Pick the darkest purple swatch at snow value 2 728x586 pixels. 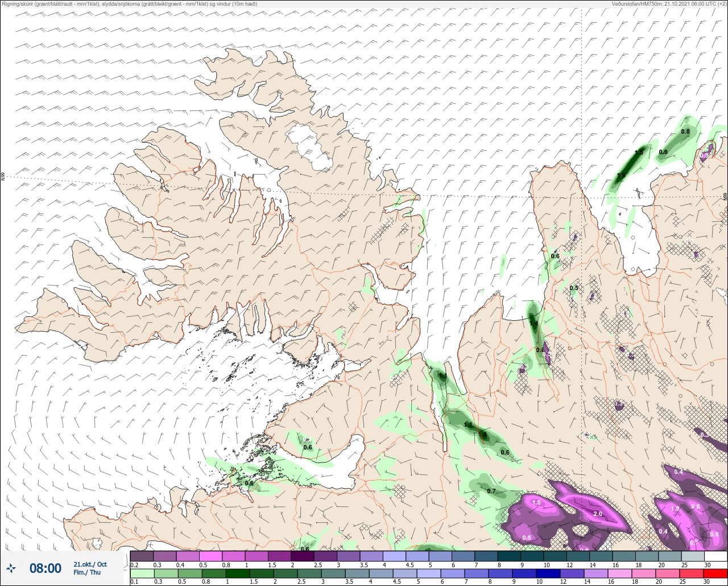tap(302, 556)
